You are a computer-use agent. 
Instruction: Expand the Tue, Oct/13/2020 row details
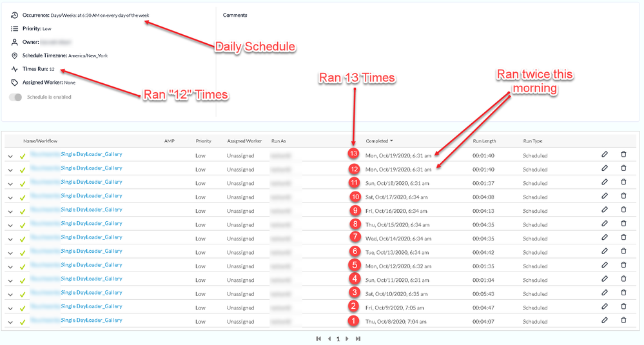coord(10,253)
